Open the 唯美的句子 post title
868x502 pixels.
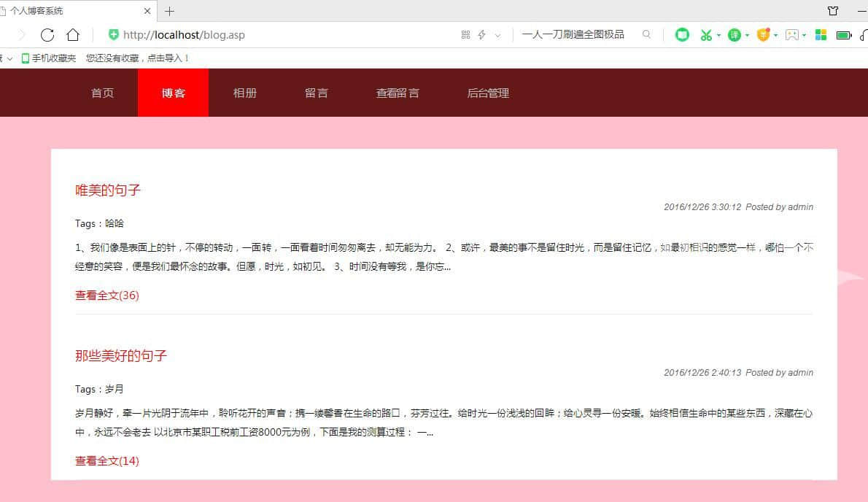(108, 190)
